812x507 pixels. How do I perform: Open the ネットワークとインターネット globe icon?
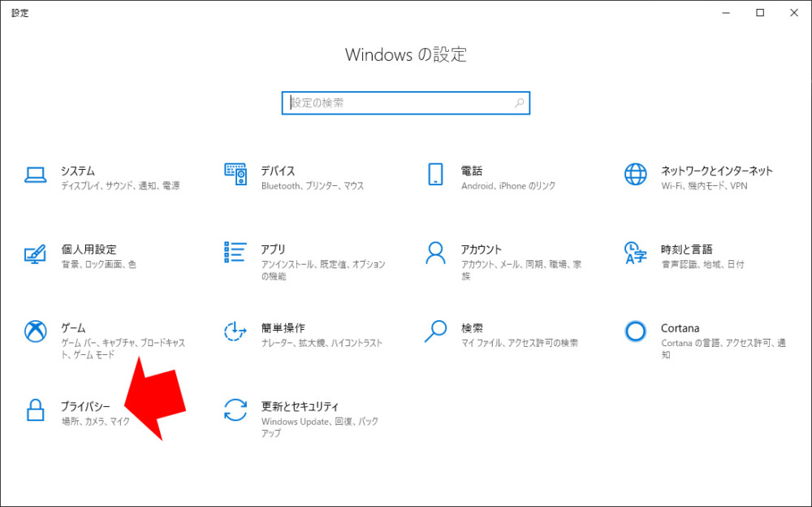click(x=635, y=174)
